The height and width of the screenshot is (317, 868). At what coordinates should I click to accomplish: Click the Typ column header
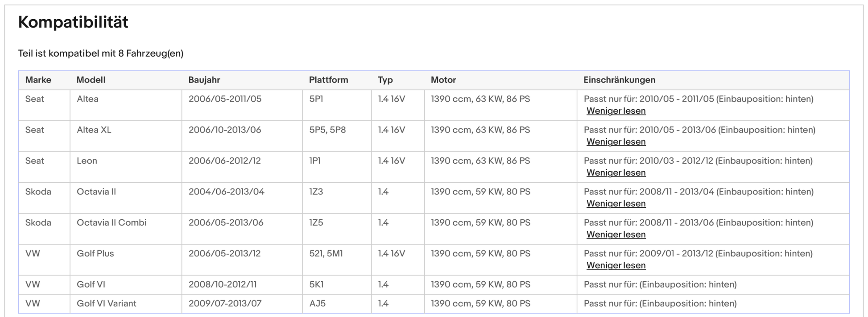[x=385, y=80]
